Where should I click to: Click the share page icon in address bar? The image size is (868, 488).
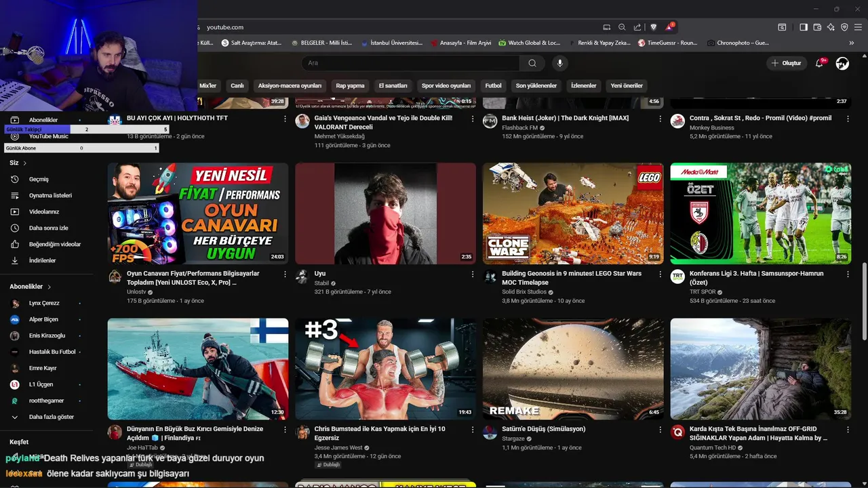pos(637,27)
